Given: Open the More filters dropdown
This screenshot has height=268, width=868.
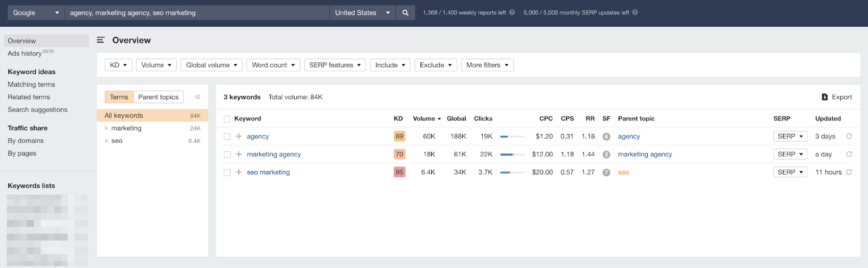Looking at the screenshot, I should point(487,65).
